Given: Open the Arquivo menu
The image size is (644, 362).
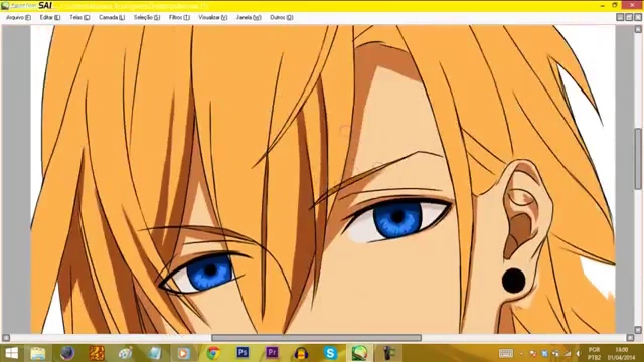Looking at the screenshot, I should click(19, 18).
